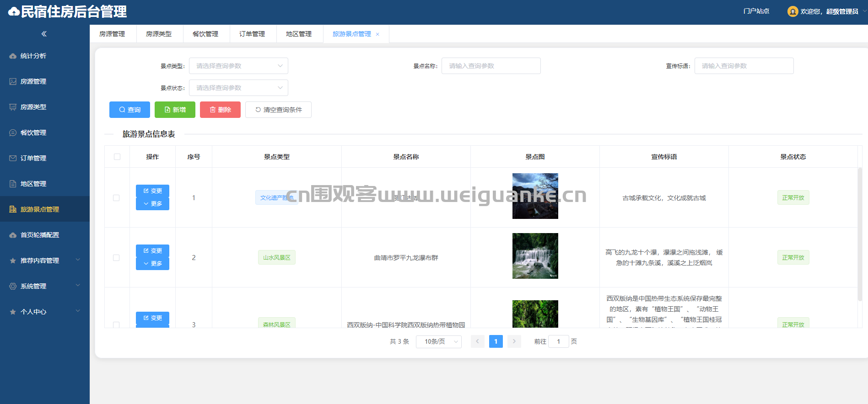This screenshot has width=868, height=404.
Task: Click the 欢迎您，超级管理员 user label
Action: coord(829,11)
